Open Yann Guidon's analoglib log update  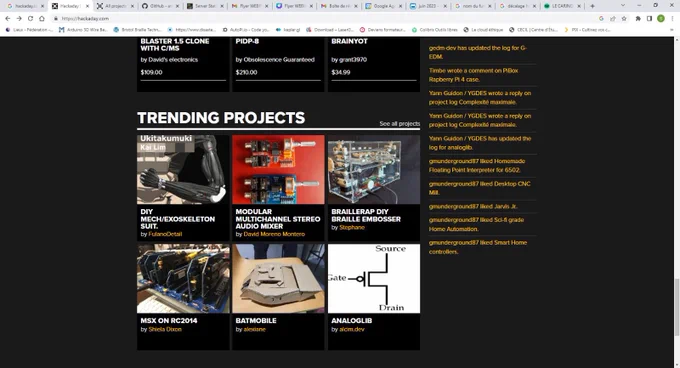point(480,143)
